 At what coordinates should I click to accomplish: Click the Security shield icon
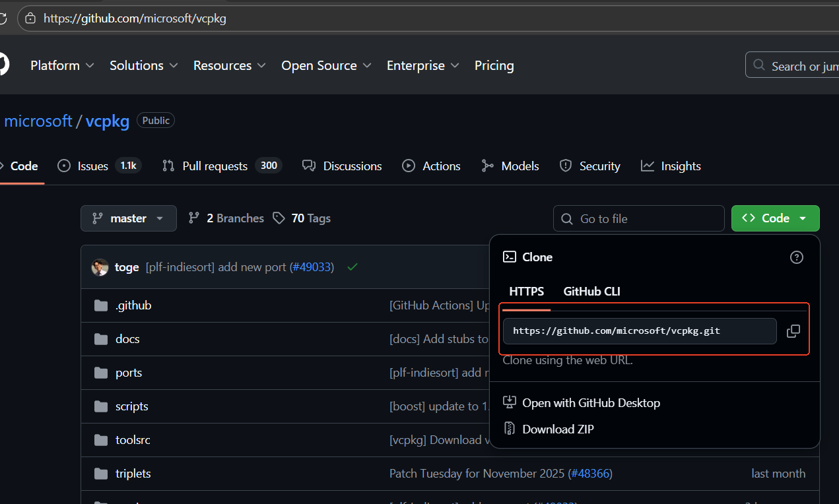click(566, 166)
